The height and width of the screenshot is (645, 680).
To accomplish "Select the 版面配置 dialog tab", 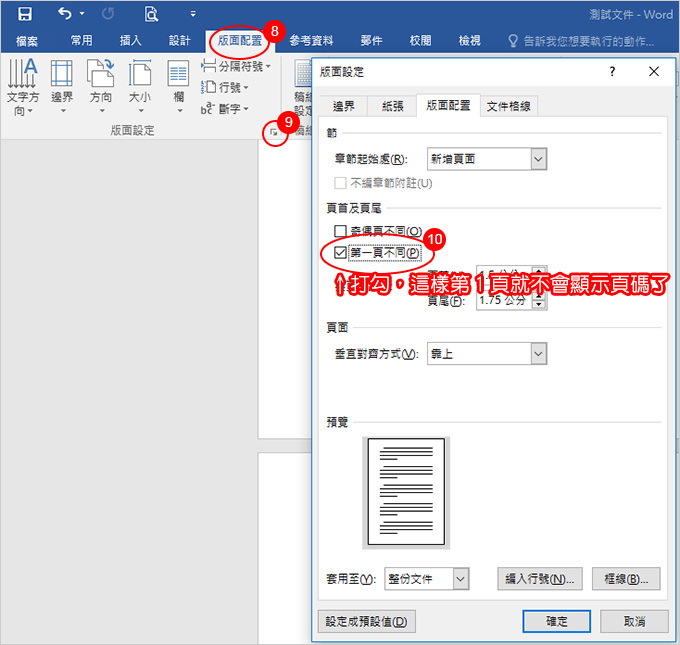I will (448, 105).
